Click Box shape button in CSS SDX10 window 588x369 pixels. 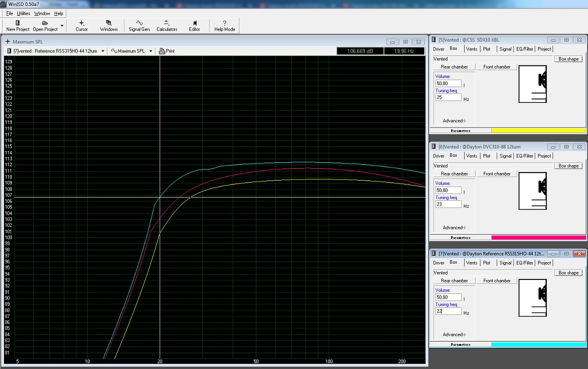(568, 59)
